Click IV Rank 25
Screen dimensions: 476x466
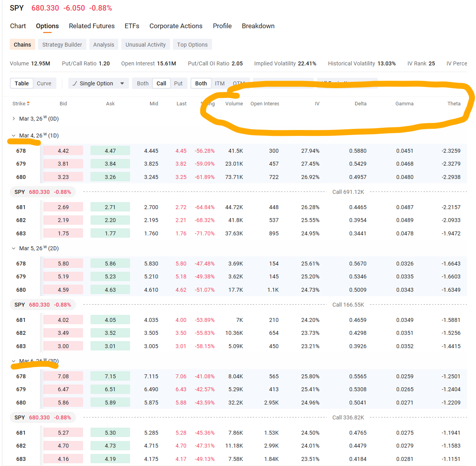[x=421, y=63]
